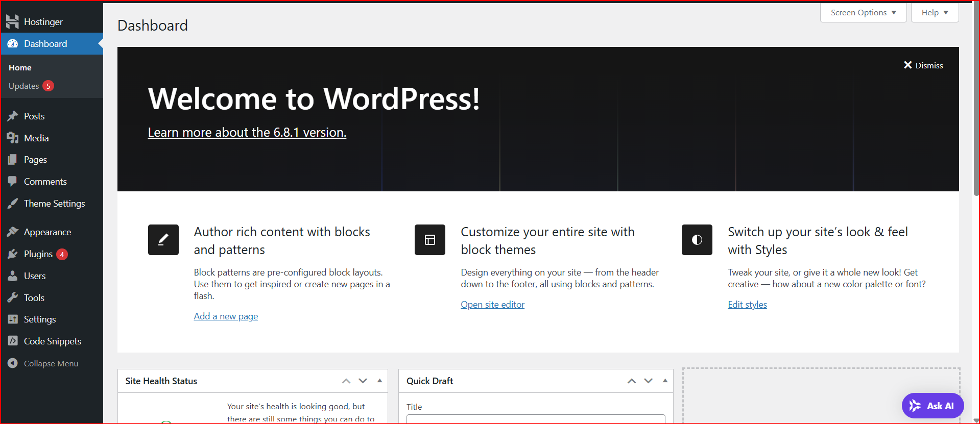Click Collapse Menu
This screenshot has width=980, height=424.
point(52,363)
